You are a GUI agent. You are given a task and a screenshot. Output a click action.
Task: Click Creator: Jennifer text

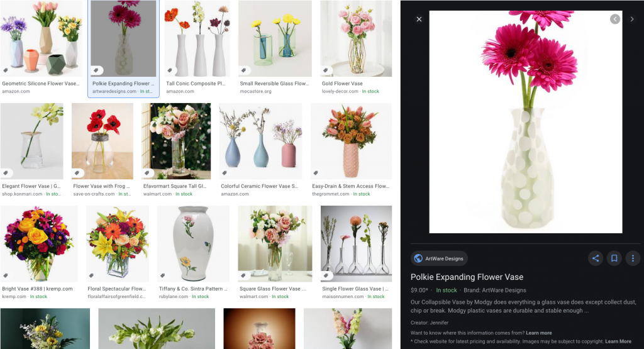pos(430,323)
